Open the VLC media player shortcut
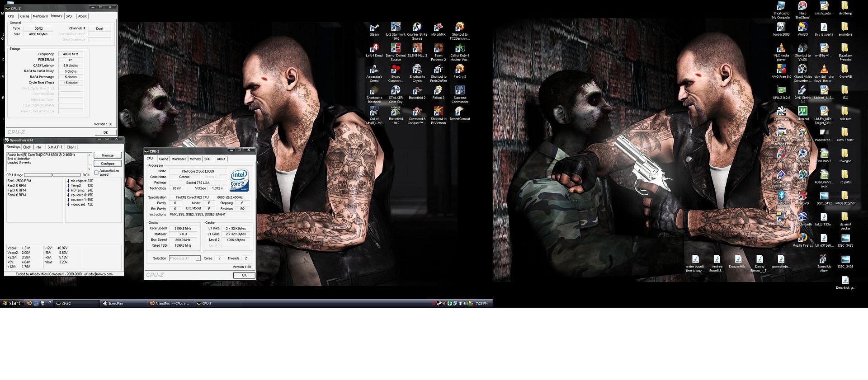Screen dimensions: 868x380 click(x=781, y=49)
